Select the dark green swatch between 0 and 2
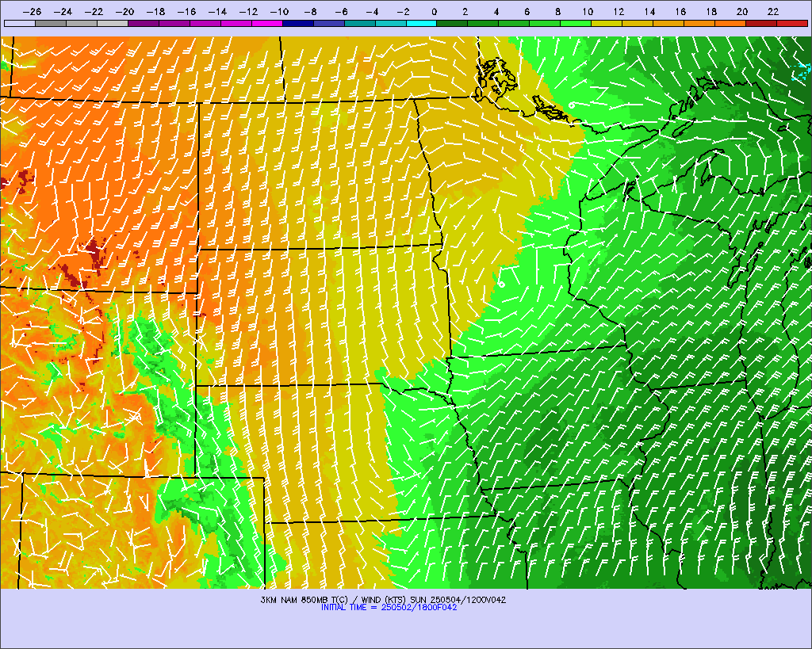812x649 pixels. pos(452,23)
